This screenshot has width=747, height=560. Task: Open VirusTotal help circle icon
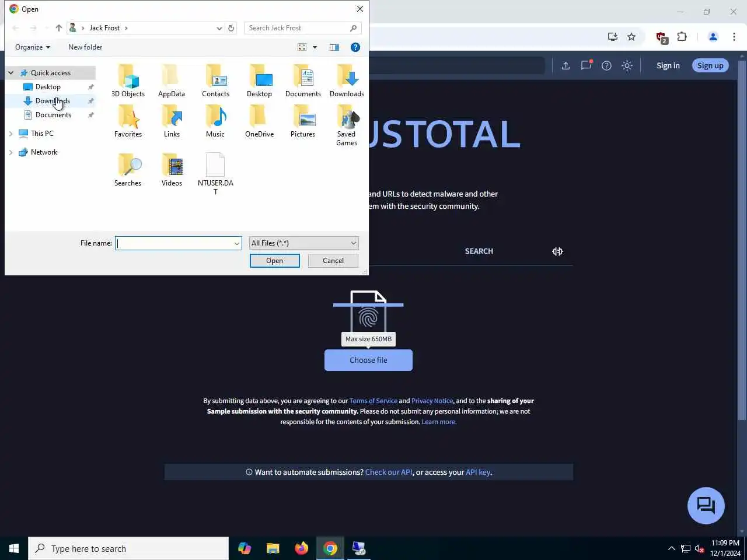pos(606,65)
